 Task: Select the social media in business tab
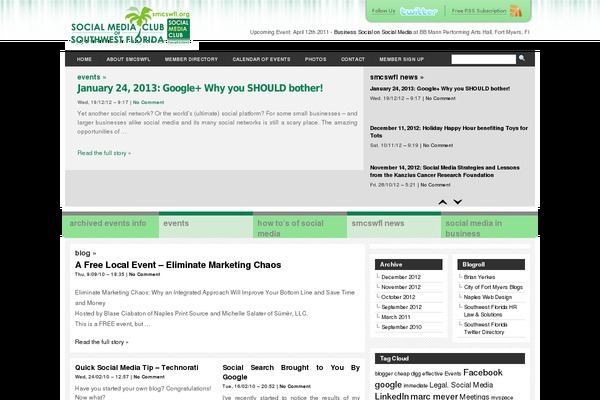coord(489,226)
